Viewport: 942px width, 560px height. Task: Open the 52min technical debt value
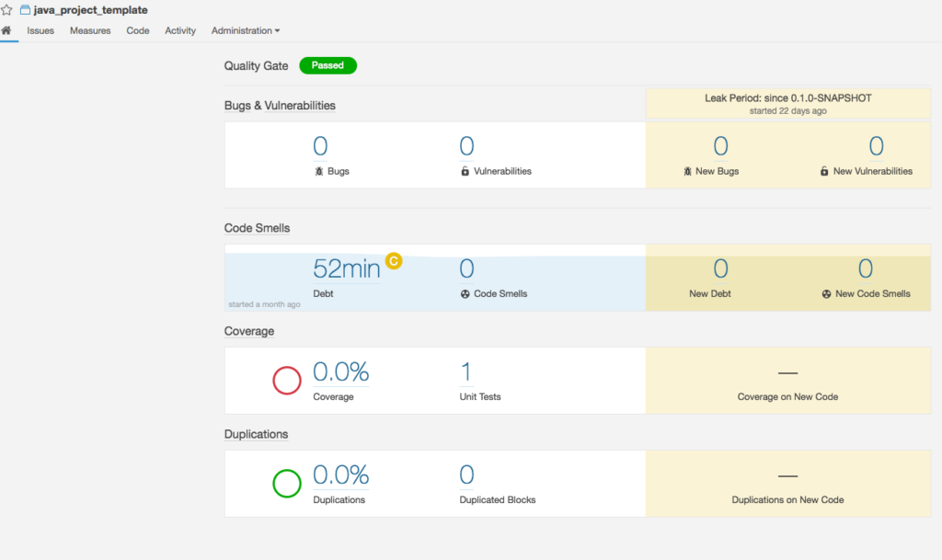click(x=347, y=269)
